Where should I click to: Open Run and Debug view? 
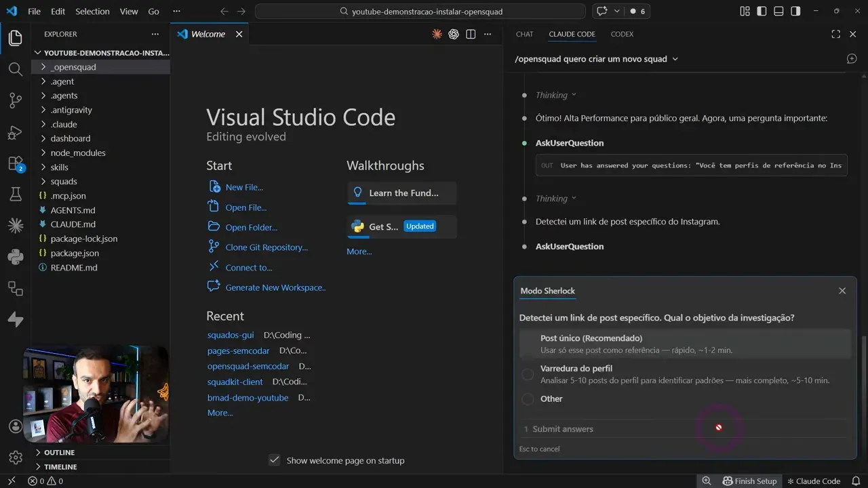coord(15,132)
